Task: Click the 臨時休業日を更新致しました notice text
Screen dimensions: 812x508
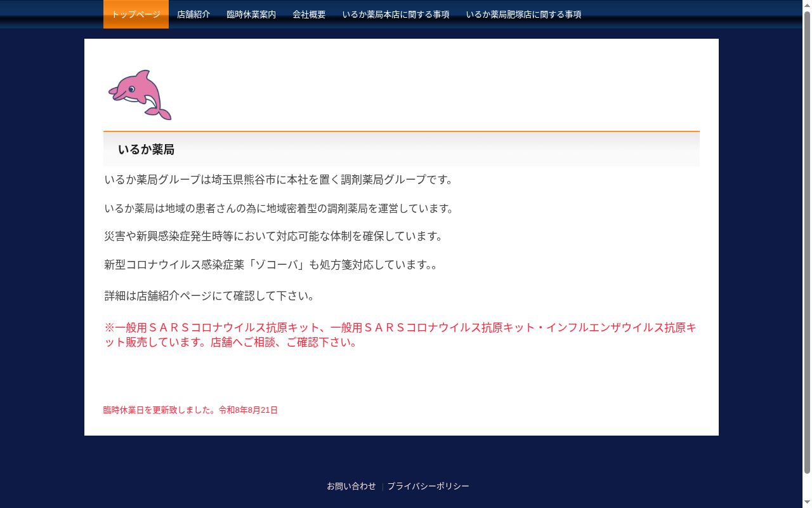Action: coord(190,410)
